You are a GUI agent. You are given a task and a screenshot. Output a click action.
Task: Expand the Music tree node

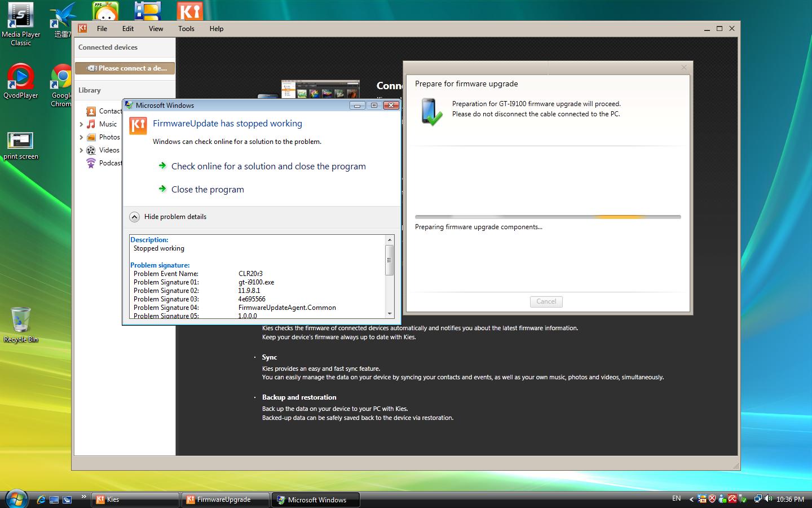click(x=81, y=124)
